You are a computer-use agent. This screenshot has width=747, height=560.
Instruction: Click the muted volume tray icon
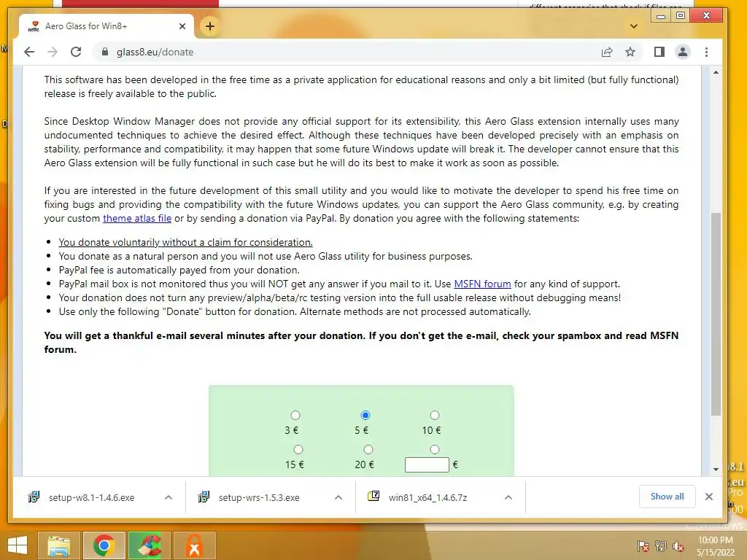click(678, 546)
